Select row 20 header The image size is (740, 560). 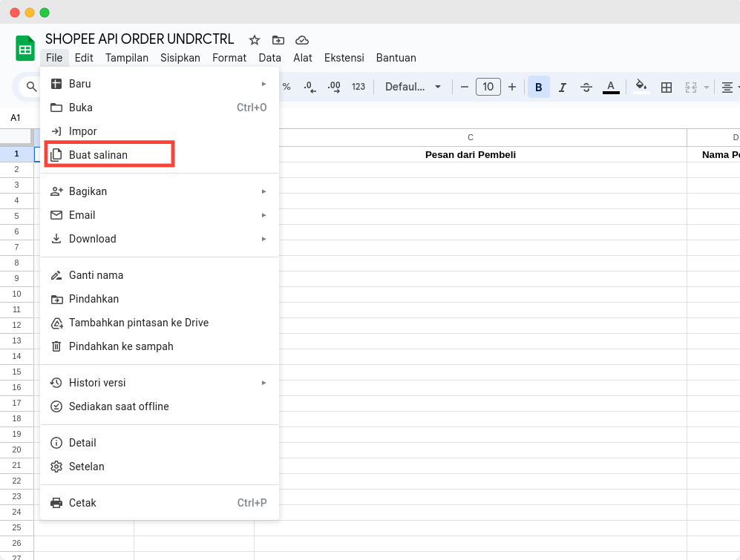(x=16, y=449)
